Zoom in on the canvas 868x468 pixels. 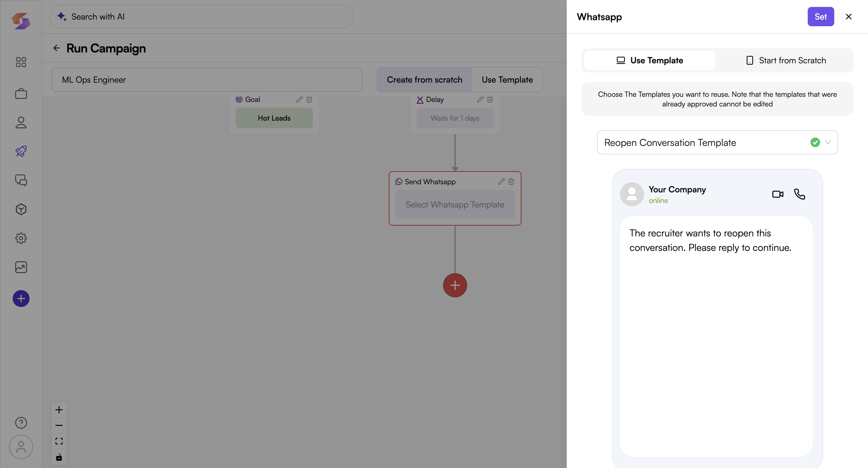[59, 410]
